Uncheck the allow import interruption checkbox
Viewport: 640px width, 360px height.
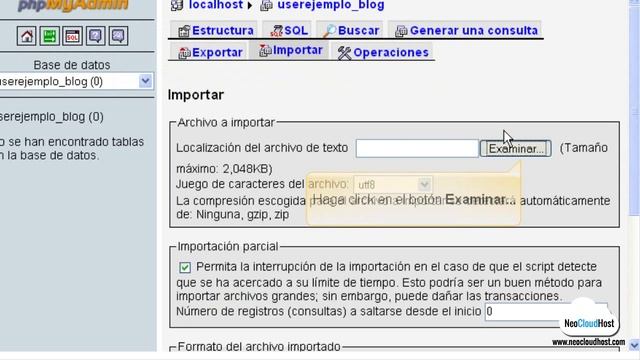coord(185,267)
